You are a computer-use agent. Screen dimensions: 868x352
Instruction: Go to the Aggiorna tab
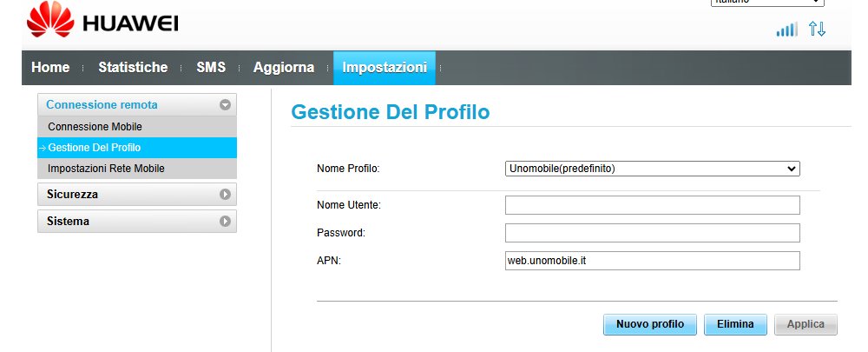tap(284, 68)
